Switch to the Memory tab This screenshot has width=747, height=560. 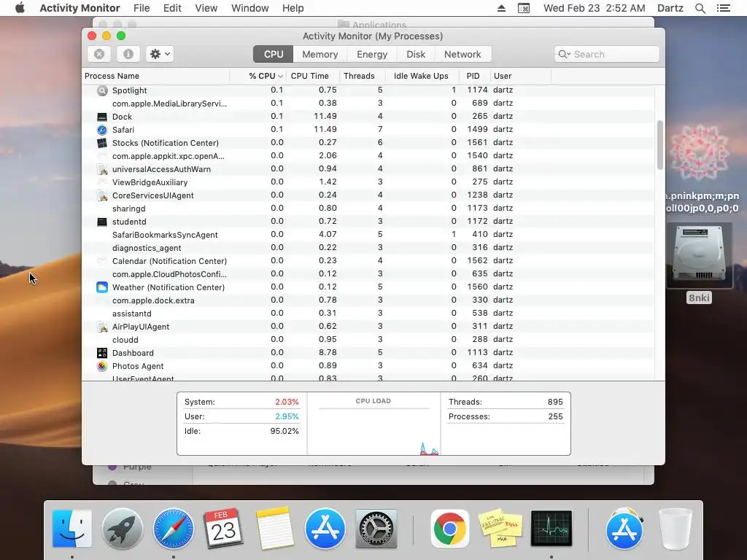[320, 54]
